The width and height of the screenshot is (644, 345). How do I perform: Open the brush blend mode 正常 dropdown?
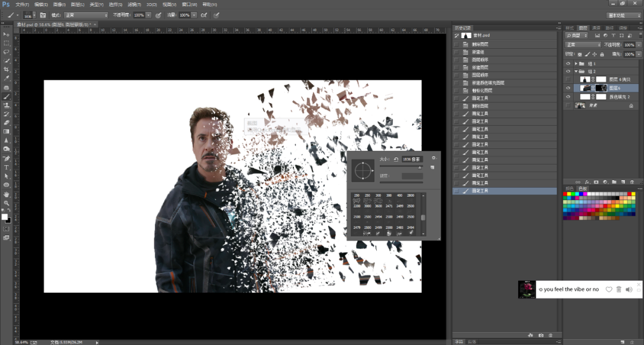[x=86, y=15]
